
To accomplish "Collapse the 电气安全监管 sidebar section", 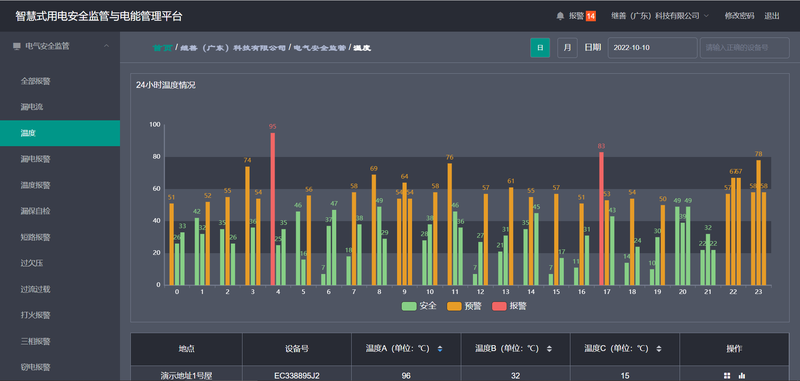I will [x=107, y=46].
